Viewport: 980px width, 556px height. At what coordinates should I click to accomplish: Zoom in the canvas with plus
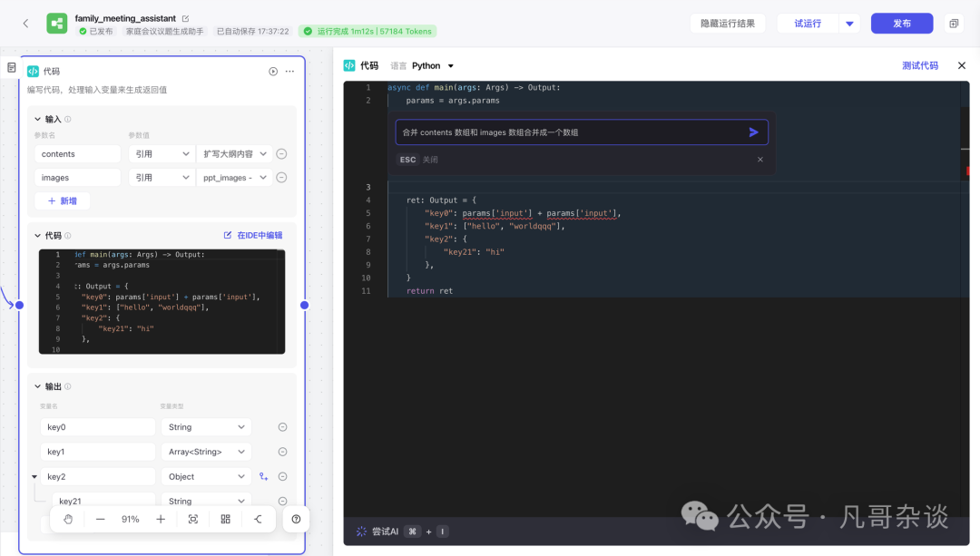pyautogui.click(x=161, y=519)
